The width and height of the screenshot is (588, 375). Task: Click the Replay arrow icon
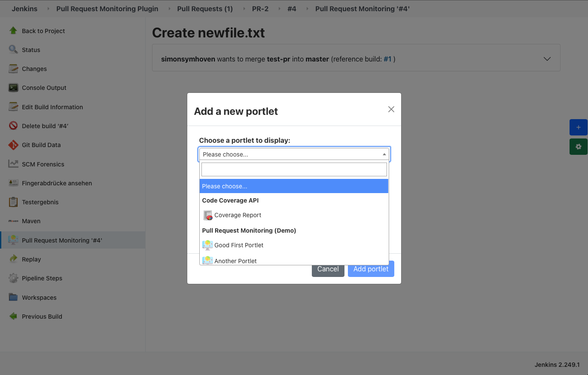point(13,259)
